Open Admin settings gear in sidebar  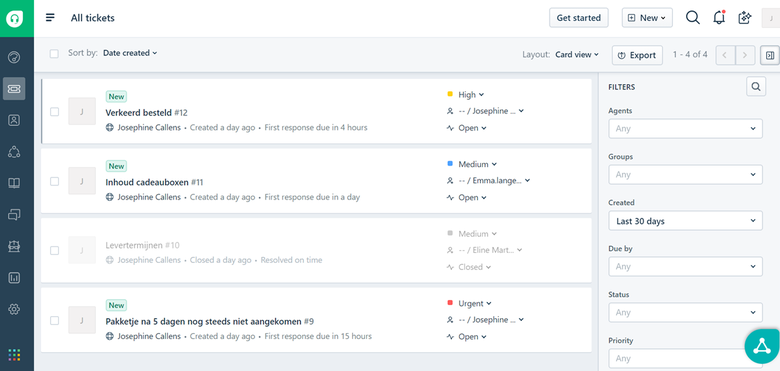pos(14,309)
